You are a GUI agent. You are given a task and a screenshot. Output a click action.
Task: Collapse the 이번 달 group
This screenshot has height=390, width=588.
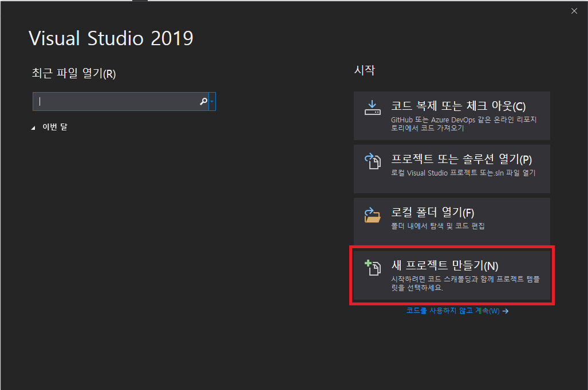tap(33, 128)
